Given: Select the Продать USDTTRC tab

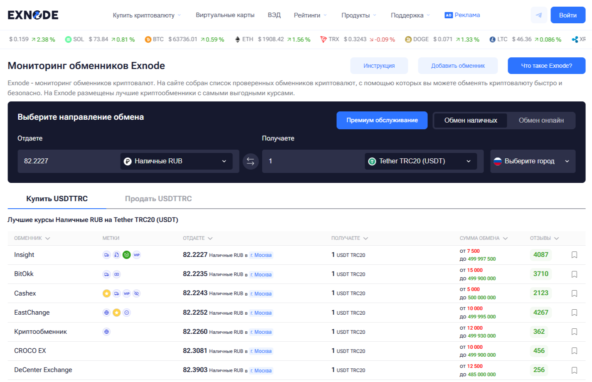Looking at the screenshot, I should pos(158,199).
